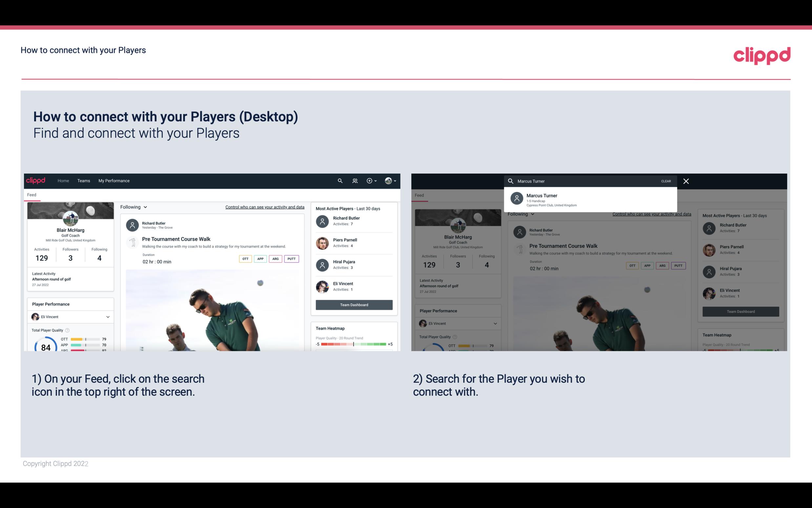Expand the Eli Vincent player dropdown
The width and height of the screenshot is (812, 508).
(108, 317)
